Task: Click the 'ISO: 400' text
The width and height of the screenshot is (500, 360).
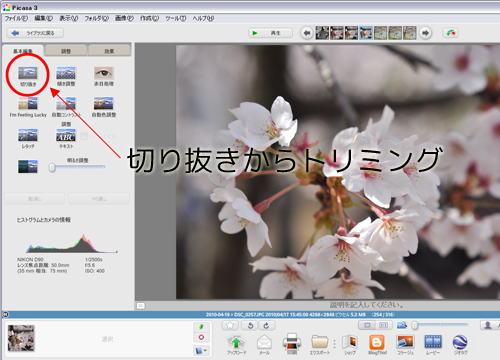Action: click(x=95, y=271)
